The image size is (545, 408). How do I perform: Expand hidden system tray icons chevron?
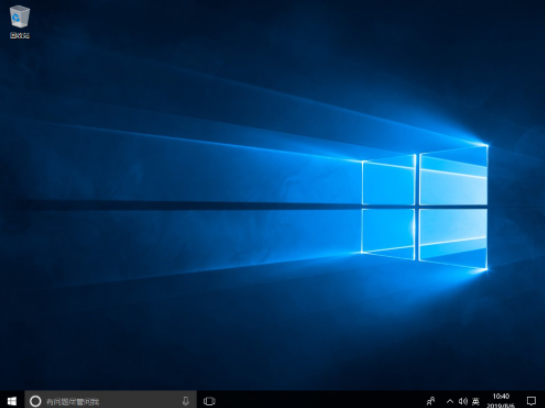point(449,401)
